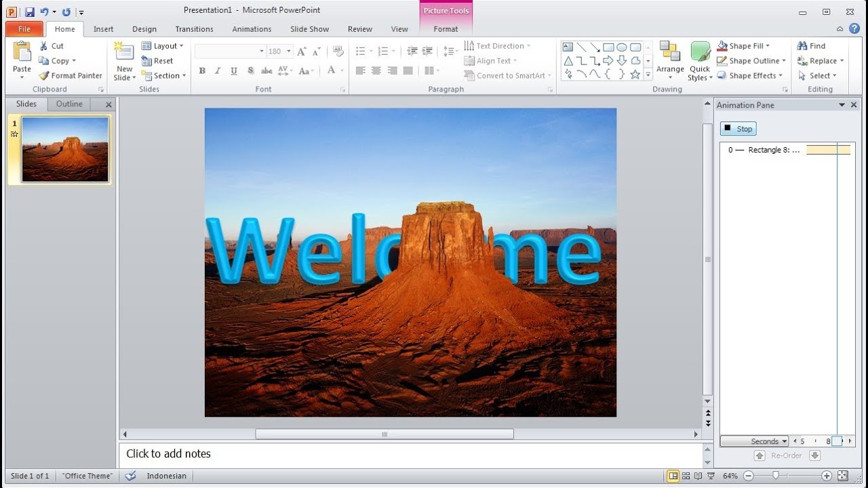Run spell check status icon
The width and height of the screenshot is (868, 488).
point(131,476)
